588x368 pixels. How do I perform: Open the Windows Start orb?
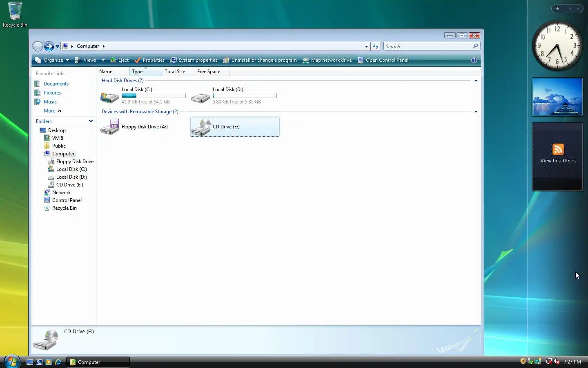(x=12, y=361)
